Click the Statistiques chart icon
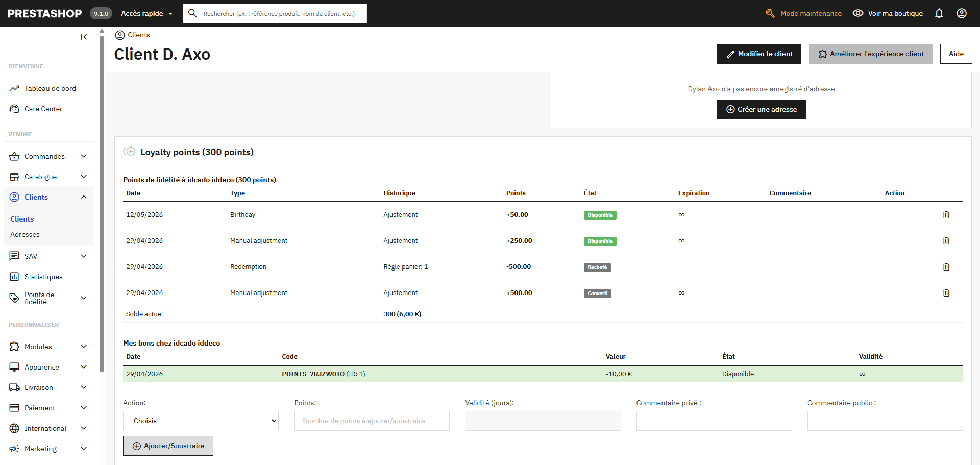980x465 pixels. [14, 277]
